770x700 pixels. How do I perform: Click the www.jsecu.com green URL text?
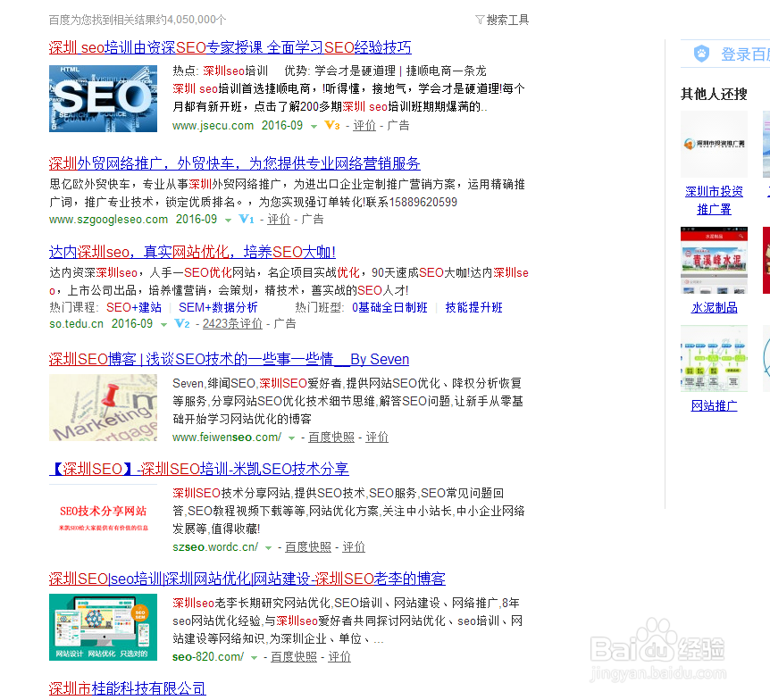(x=213, y=126)
